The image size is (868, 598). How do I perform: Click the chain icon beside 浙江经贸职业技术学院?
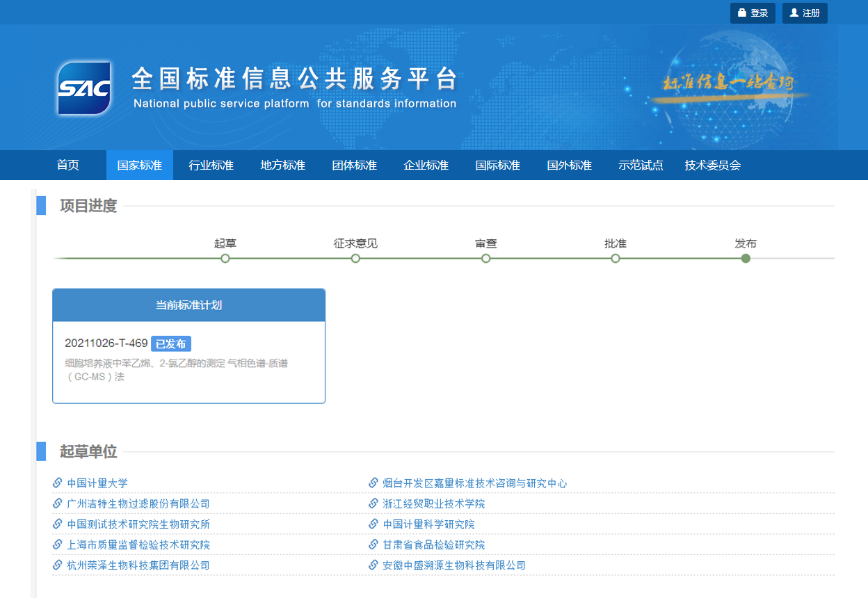pos(373,503)
